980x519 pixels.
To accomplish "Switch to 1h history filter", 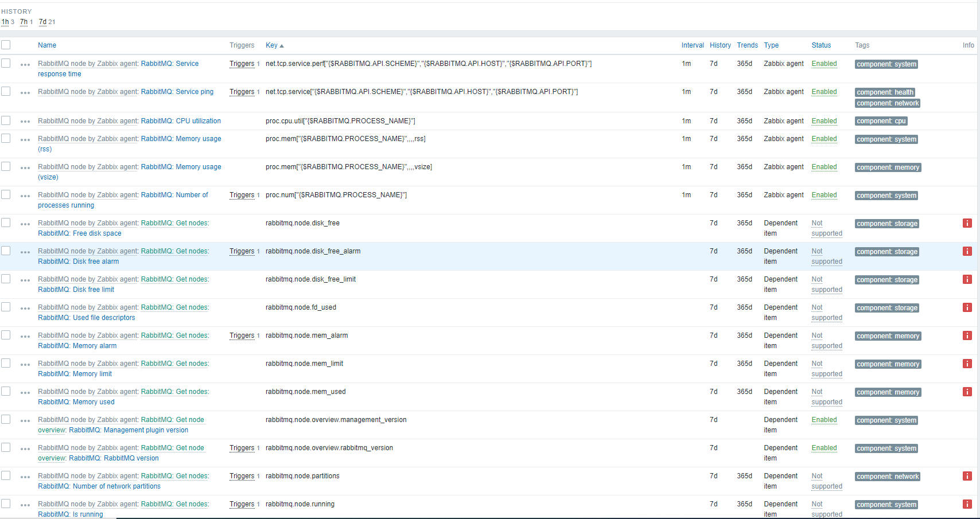I will click(5, 22).
